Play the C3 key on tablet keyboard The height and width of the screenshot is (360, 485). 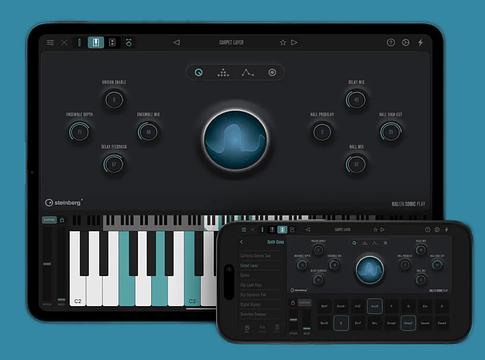[192, 269]
